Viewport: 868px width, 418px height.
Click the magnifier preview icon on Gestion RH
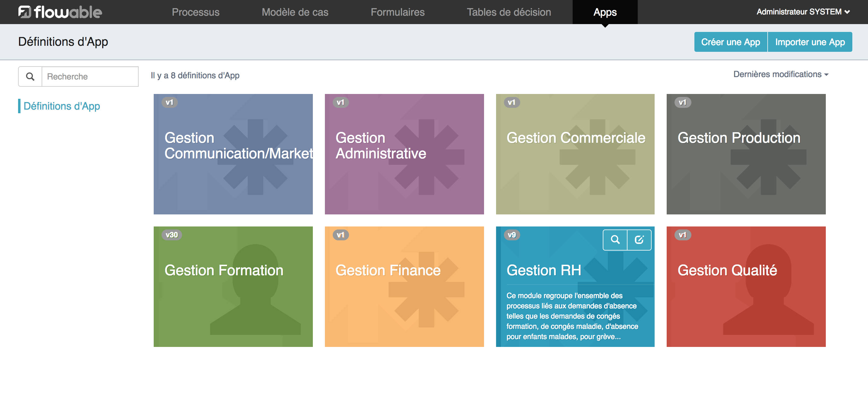point(615,240)
